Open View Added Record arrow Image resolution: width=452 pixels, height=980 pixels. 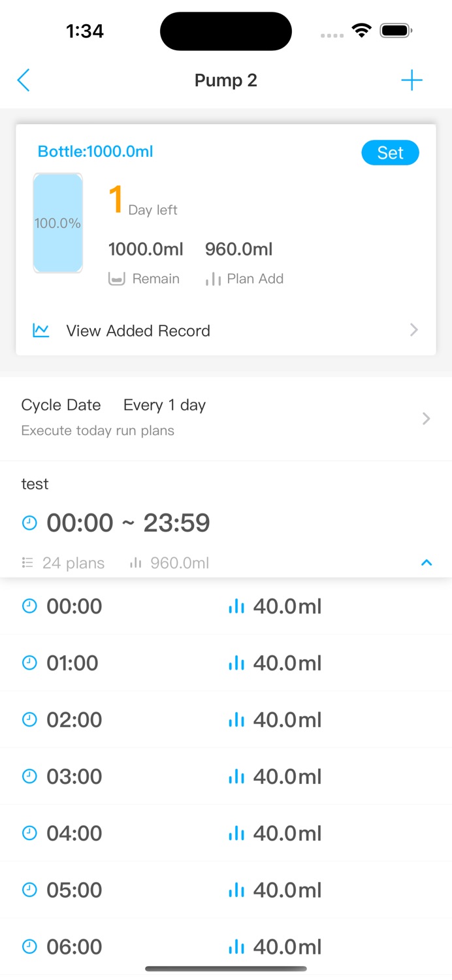pyautogui.click(x=414, y=330)
